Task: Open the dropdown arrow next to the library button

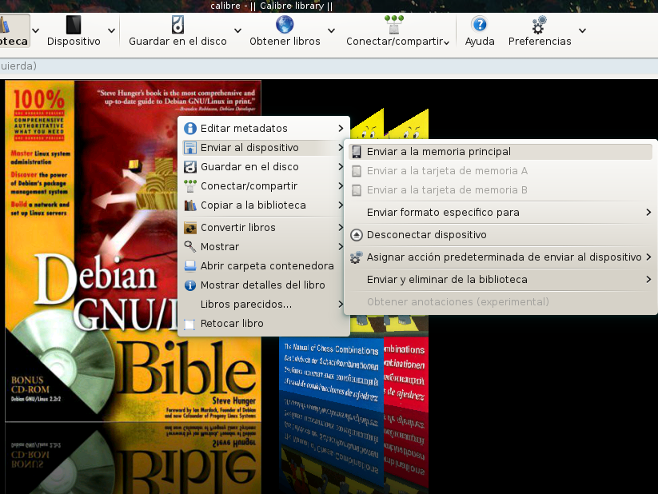Action: (36, 31)
